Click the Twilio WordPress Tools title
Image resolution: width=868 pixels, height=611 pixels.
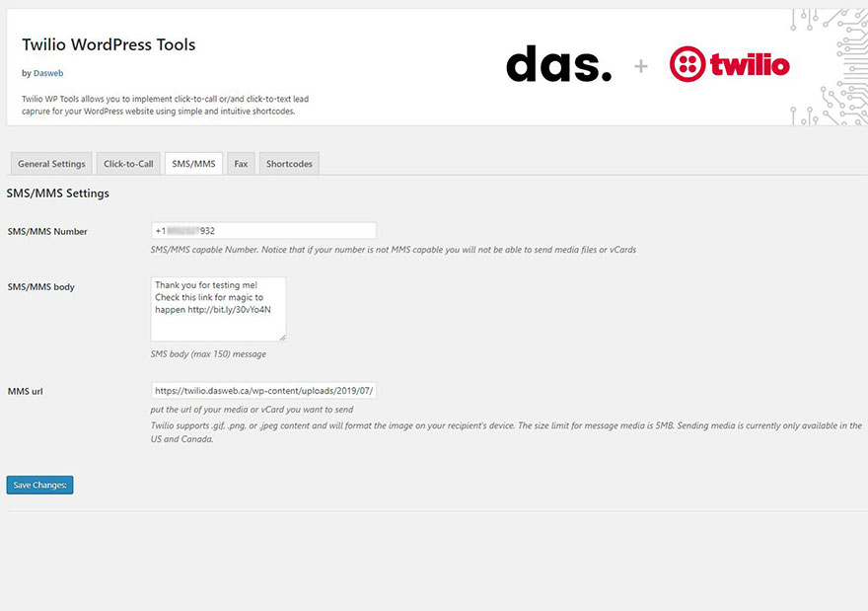pyautogui.click(x=108, y=44)
